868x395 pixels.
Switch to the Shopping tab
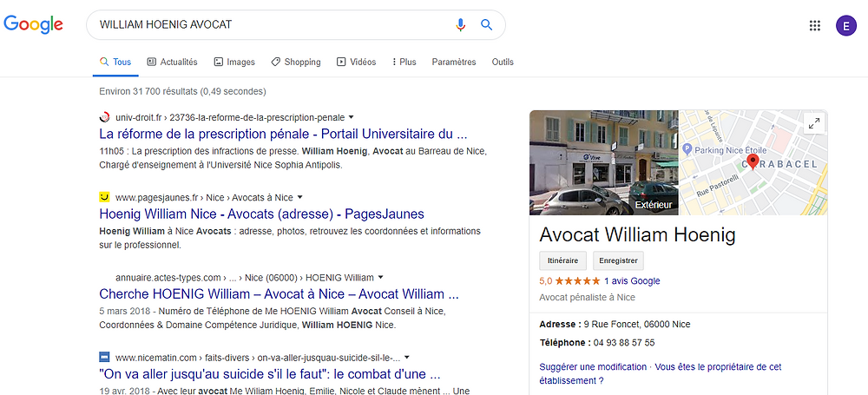pos(296,62)
